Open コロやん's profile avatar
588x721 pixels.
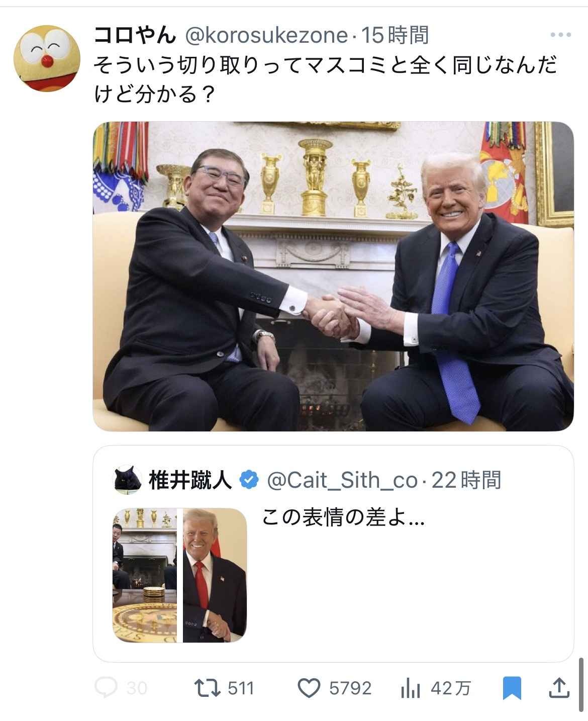pyautogui.click(x=47, y=58)
